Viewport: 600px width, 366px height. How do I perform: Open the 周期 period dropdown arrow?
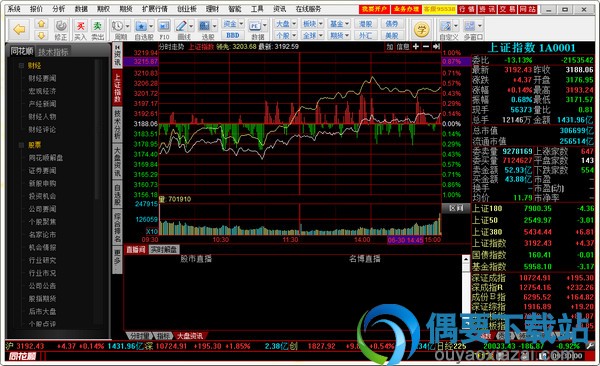click(x=127, y=26)
